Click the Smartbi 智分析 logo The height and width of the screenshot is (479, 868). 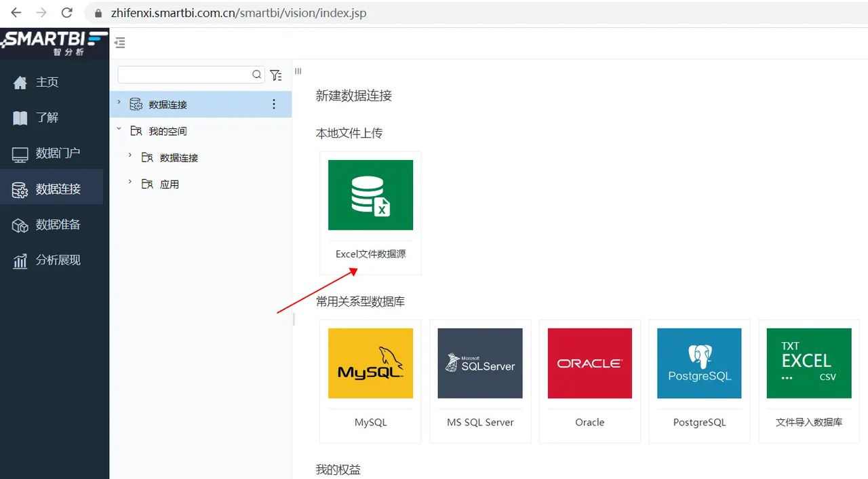tap(54, 41)
